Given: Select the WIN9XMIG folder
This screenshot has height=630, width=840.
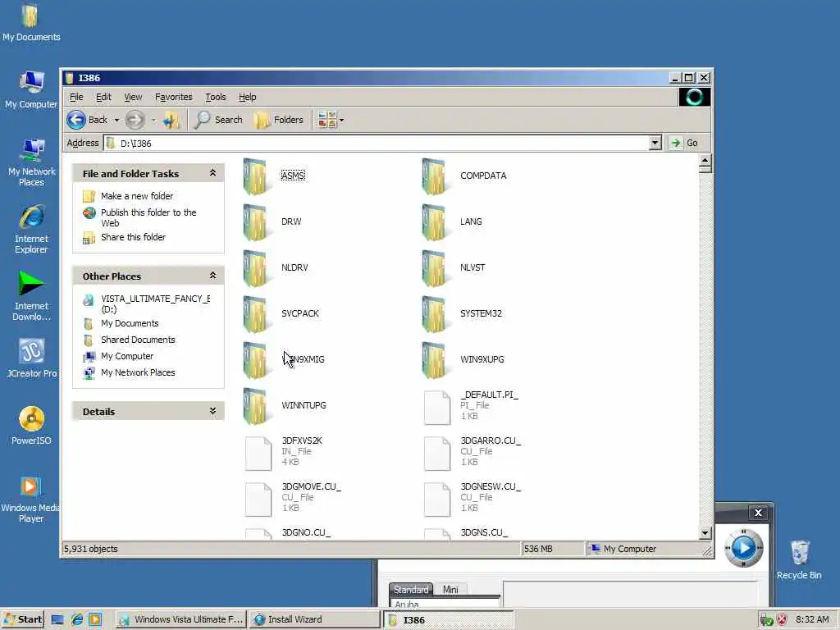Looking at the screenshot, I should (x=284, y=359).
